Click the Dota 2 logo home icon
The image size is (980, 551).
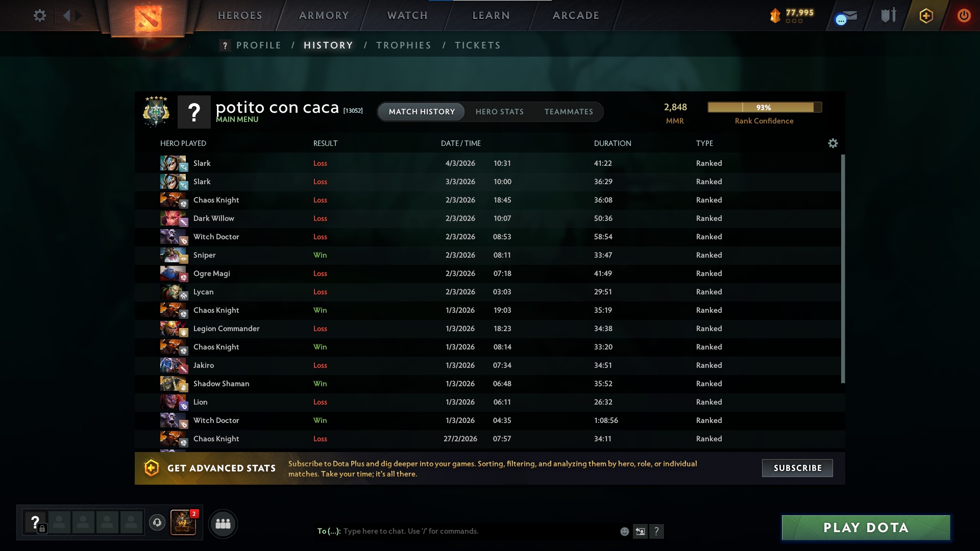coord(148,18)
